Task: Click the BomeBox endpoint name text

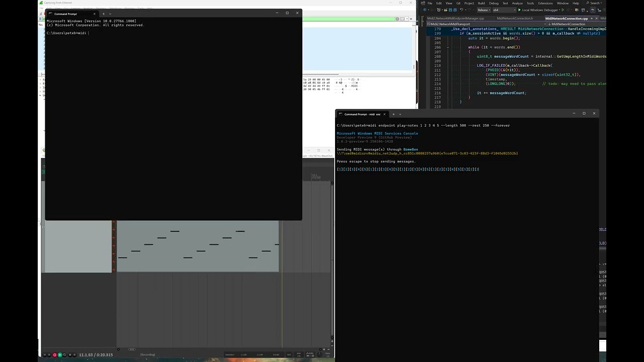Action: 411,149
